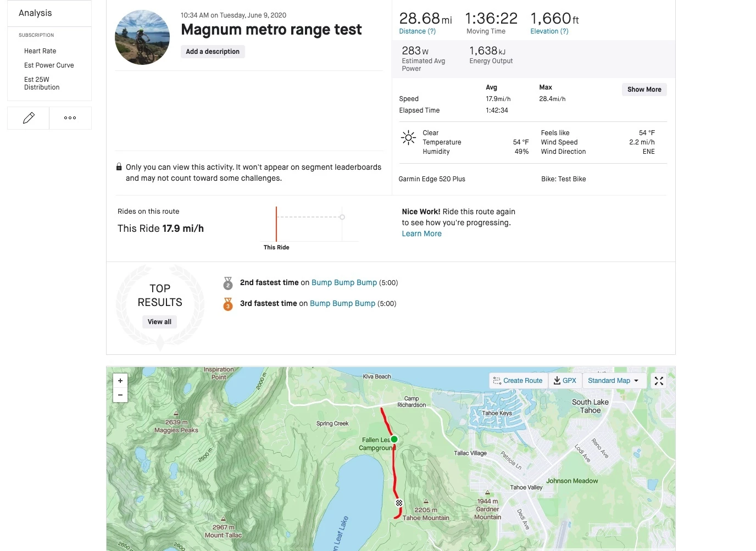Open the three-dots more actions menu
Image resolution: width=756 pixels, height=551 pixels.
coord(70,118)
